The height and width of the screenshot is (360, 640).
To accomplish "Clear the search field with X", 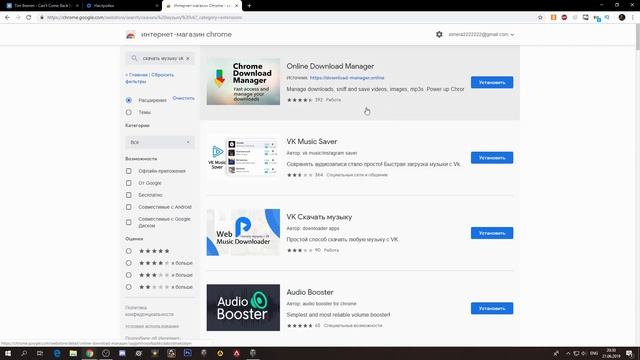I will click(188, 58).
